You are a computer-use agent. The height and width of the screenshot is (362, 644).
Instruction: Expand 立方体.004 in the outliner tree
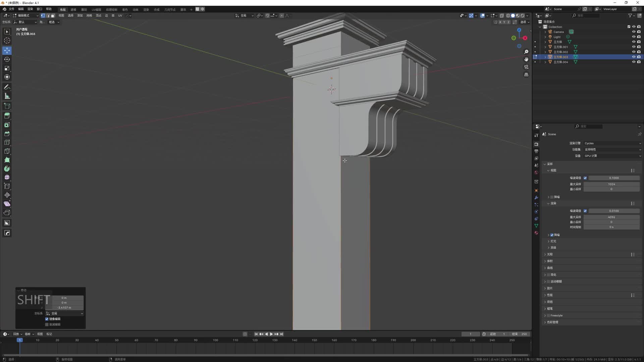545,62
